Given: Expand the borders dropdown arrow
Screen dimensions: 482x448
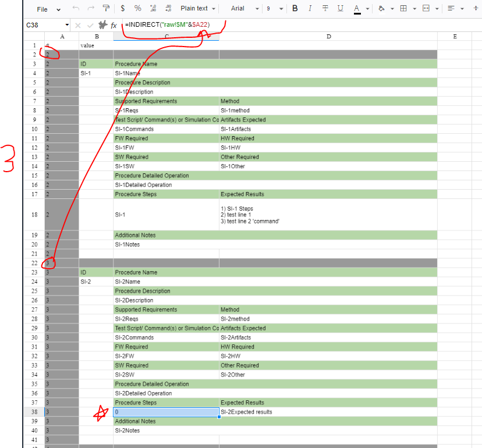Looking at the screenshot, I should point(414,9).
